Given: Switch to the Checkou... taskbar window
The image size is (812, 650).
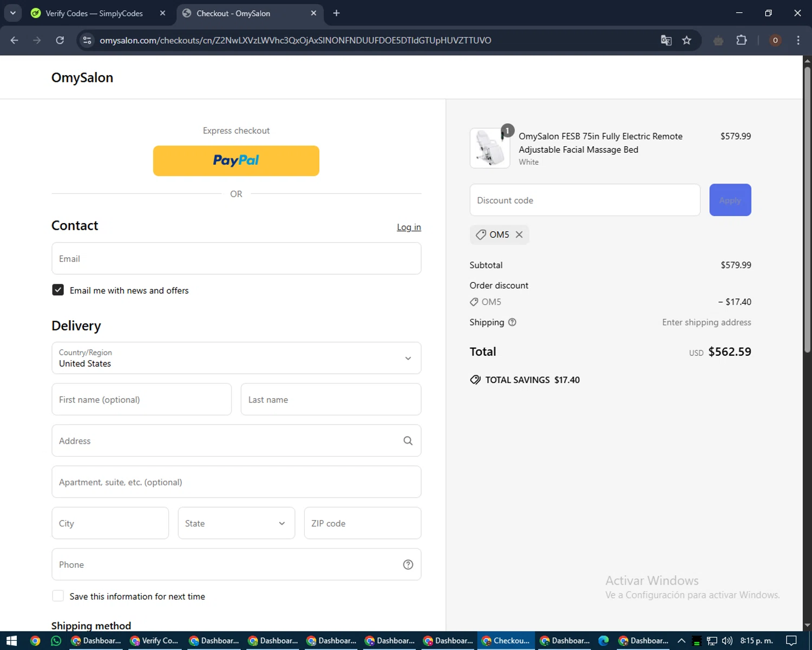Looking at the screenshot, I should (506, 641).
